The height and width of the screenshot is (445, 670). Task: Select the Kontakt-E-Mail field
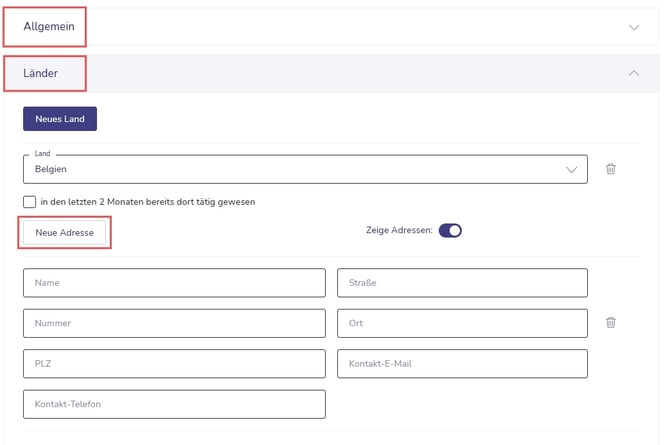click(462, 363)
